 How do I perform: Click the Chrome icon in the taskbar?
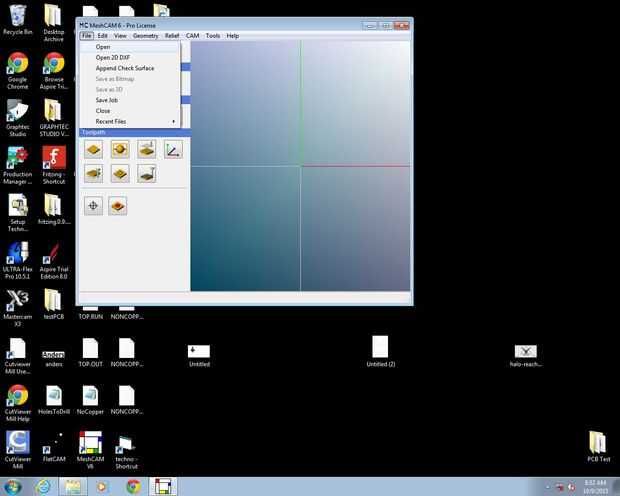click(133, 487)
